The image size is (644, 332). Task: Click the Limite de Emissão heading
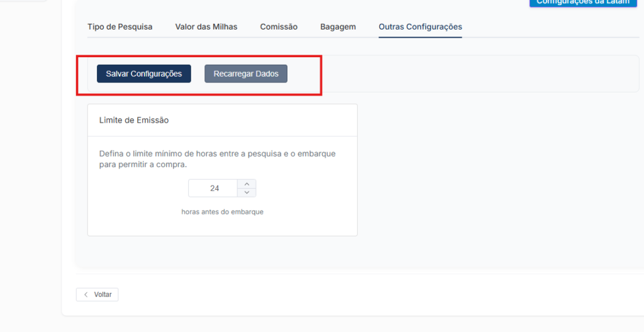(x=134, y=120)
